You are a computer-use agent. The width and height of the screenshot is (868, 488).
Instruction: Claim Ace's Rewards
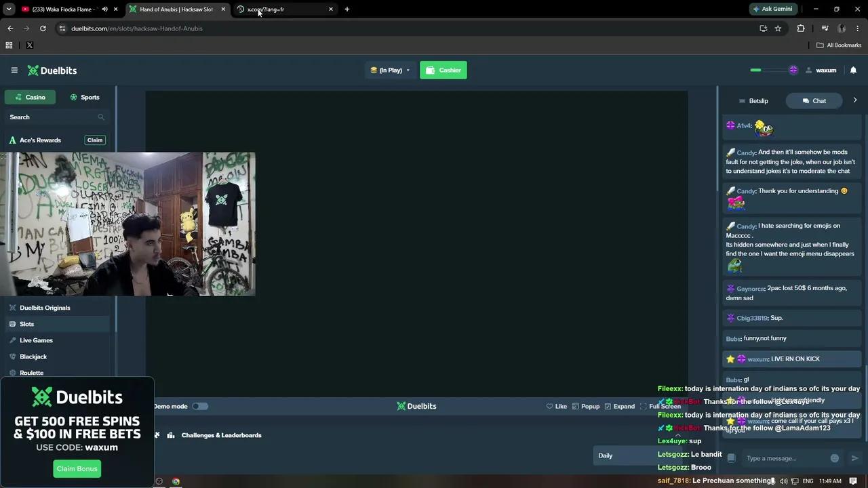pyautogui.click(x=95, y=140)
